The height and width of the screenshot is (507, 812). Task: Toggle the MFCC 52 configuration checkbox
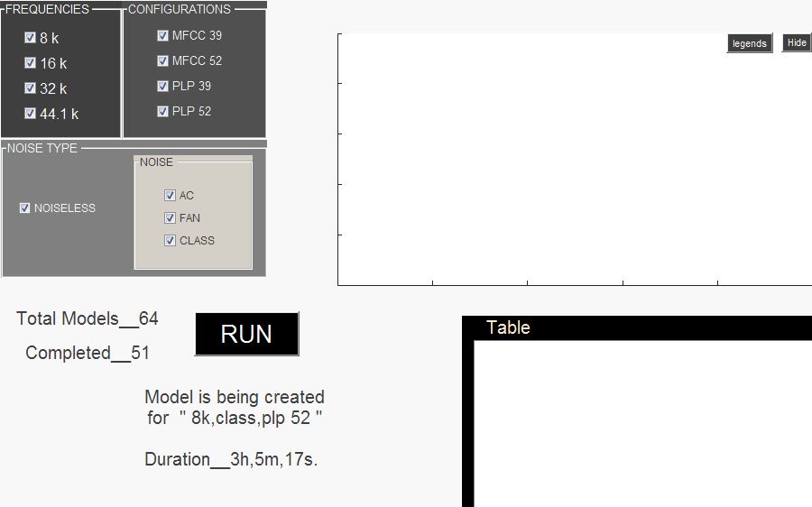162,61
